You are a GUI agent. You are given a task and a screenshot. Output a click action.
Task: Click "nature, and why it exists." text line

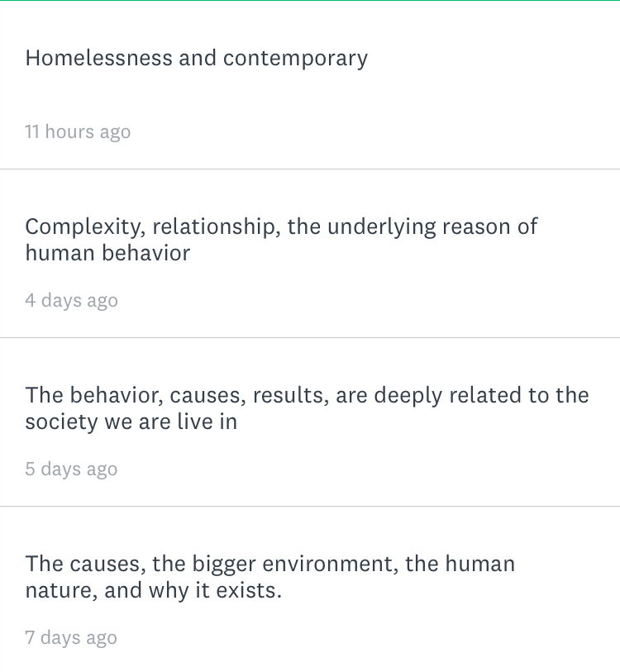click(x=153, y=590)
